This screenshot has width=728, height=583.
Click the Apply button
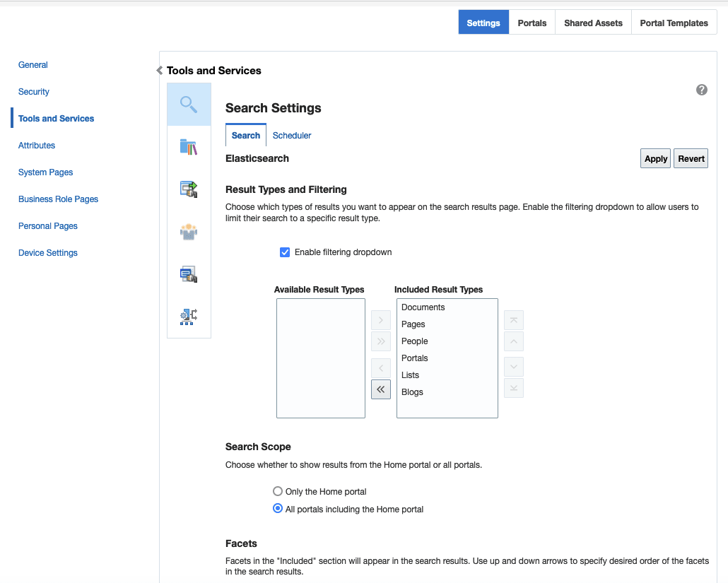tap(656, 159)
